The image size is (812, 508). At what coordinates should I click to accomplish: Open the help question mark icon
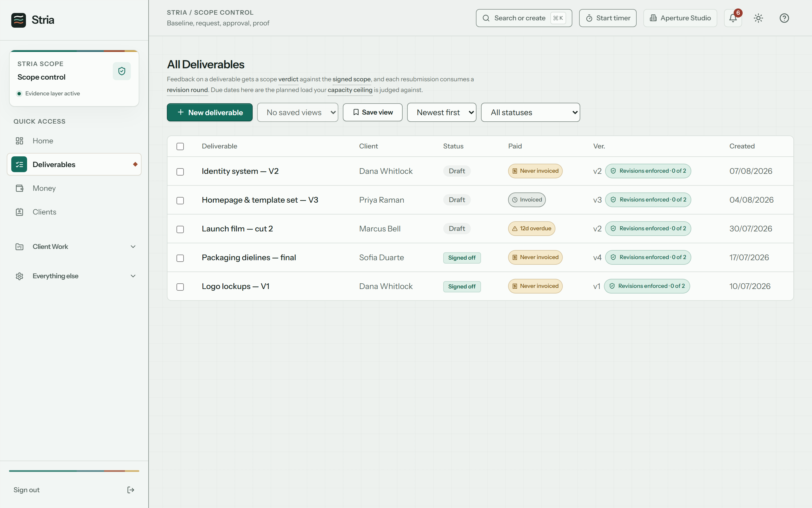tap(784, 18)
